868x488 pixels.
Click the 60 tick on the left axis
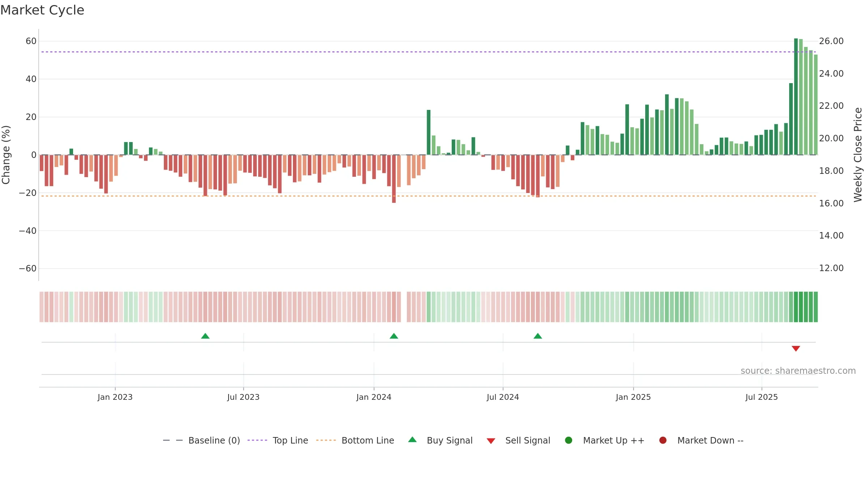coord(31,41)
